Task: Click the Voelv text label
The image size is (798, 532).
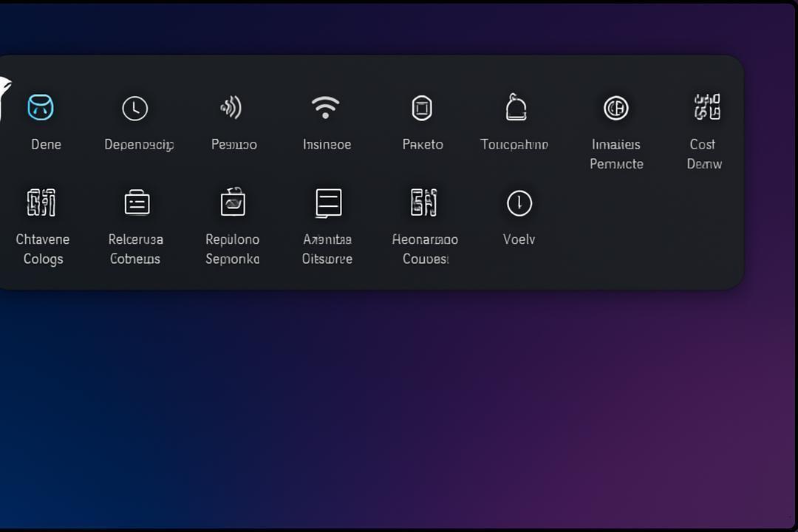Action: tap(519, 239)
